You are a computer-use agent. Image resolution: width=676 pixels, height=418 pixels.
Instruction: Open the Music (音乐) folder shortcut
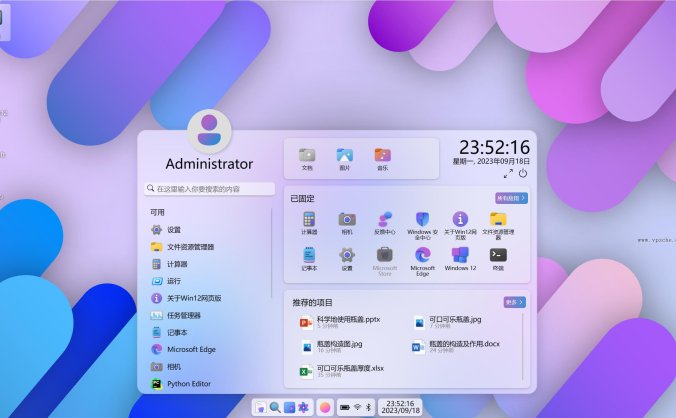point(382,159)
